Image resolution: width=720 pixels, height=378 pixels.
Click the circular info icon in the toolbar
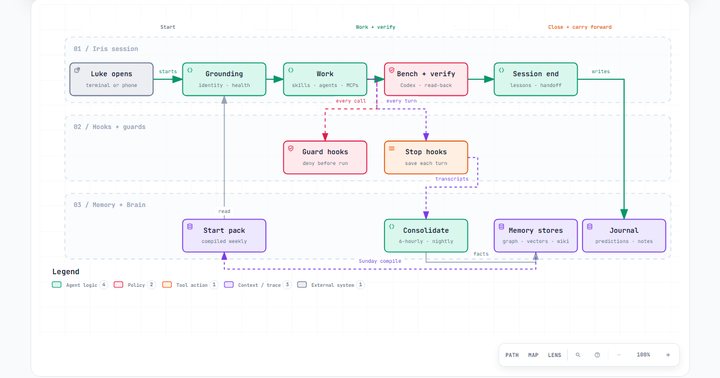pyautogui.click(x=597, y=355)
